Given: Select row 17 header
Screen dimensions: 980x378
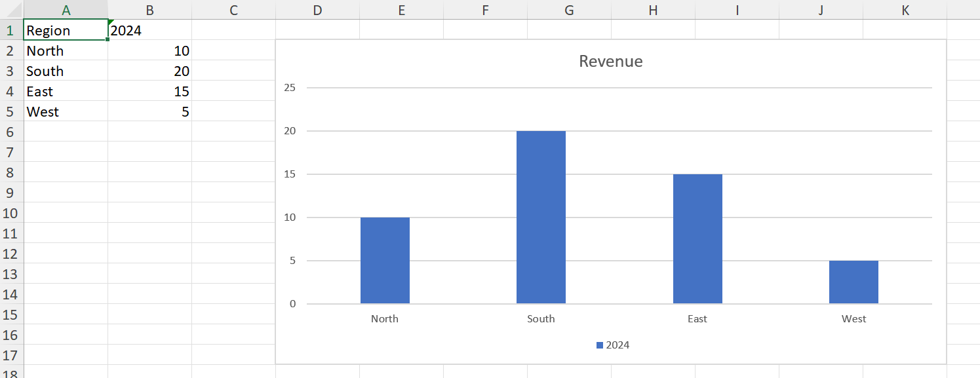Looking at the screenshot, I should click(x=11, y=355).
